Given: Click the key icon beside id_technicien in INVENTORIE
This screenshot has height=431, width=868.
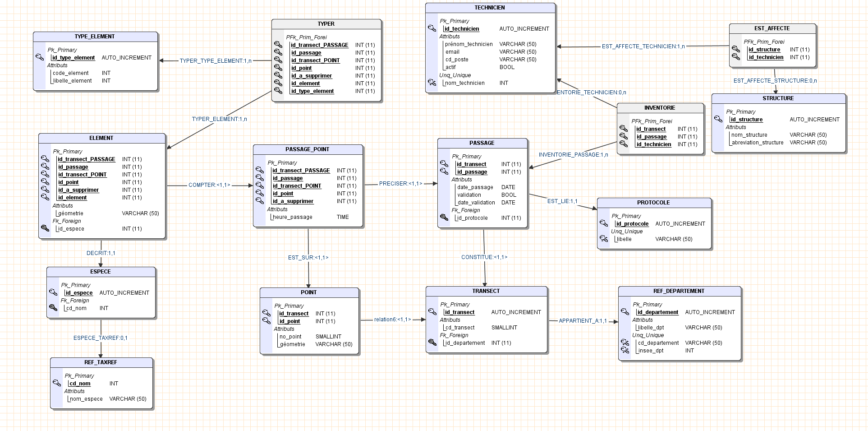Looking at the screenshot, I should tap(624, 144).
